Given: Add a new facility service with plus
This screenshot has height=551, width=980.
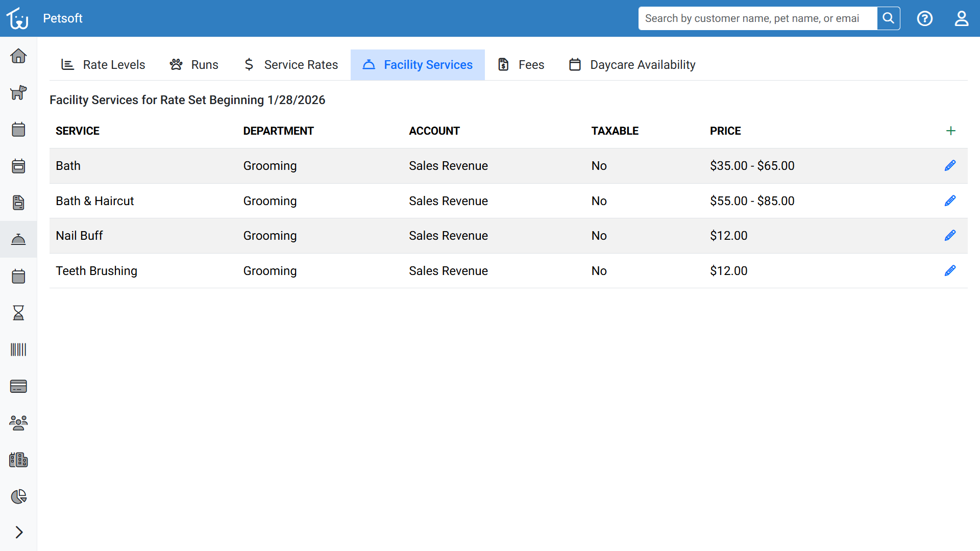Looking at the screenshot, I should click(950, 131).
